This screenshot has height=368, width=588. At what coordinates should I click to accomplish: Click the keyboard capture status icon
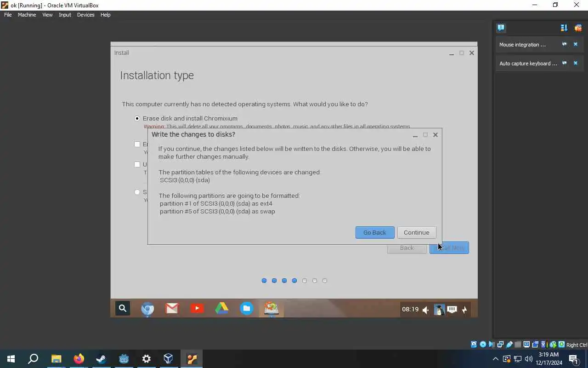pos(561,345)
